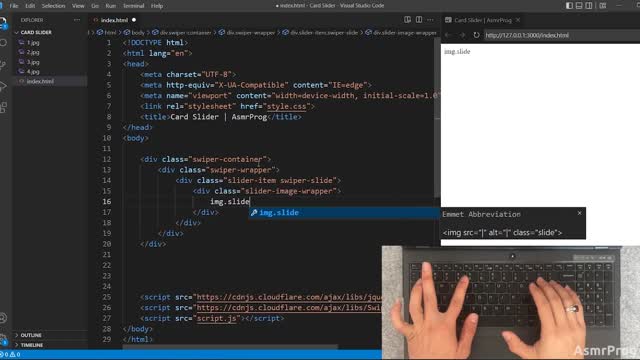The height and width of the screenshot is (360, 640).
Task: Click line number 16 in the gutter
Action: pos(107,202)
